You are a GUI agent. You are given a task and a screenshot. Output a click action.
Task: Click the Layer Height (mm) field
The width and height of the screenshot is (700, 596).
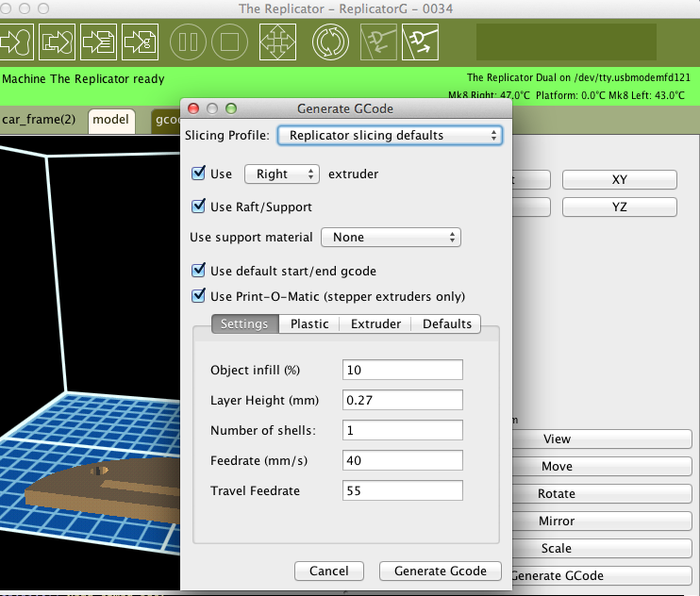pyautogui.click(x=403, y=400)
